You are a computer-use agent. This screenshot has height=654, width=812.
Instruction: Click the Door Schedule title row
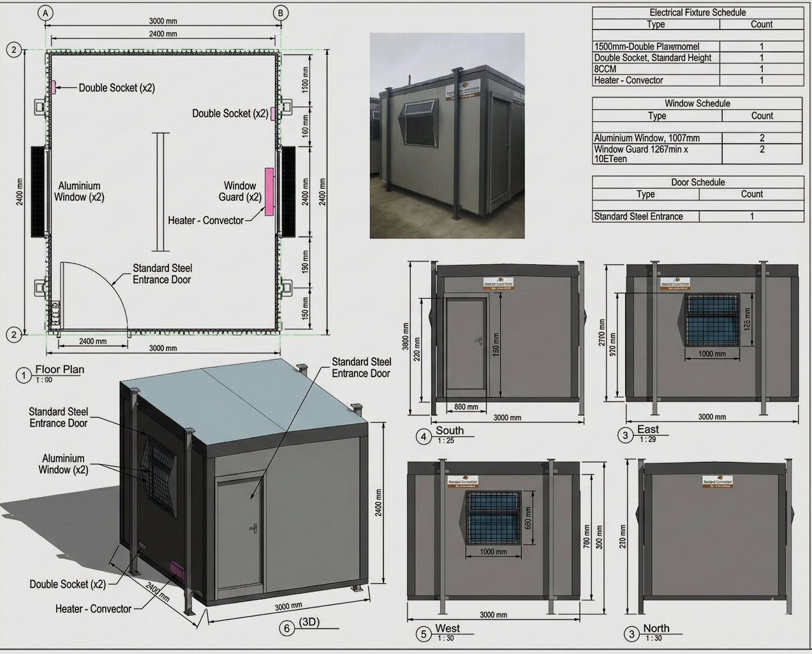tap(697, 182)
